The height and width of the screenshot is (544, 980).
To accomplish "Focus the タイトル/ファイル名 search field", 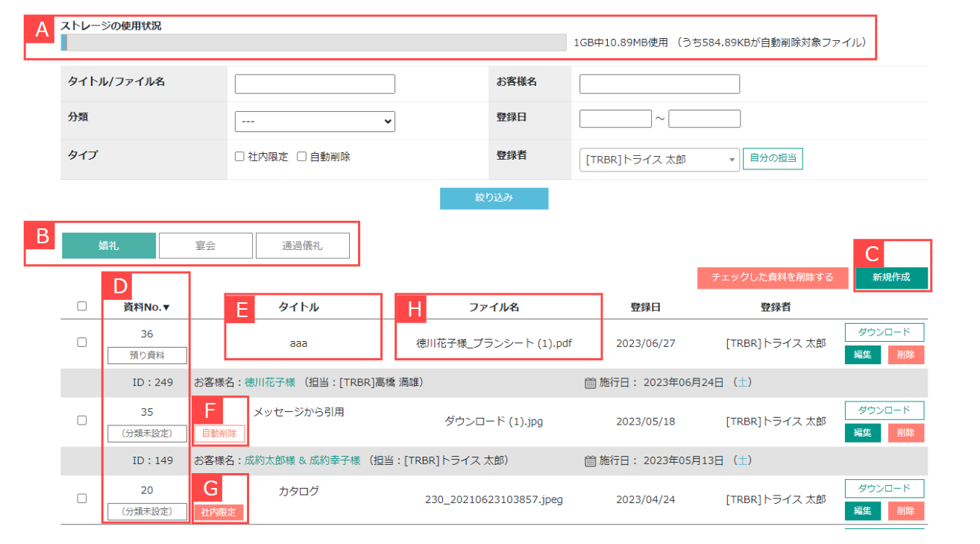I will 315,84.
